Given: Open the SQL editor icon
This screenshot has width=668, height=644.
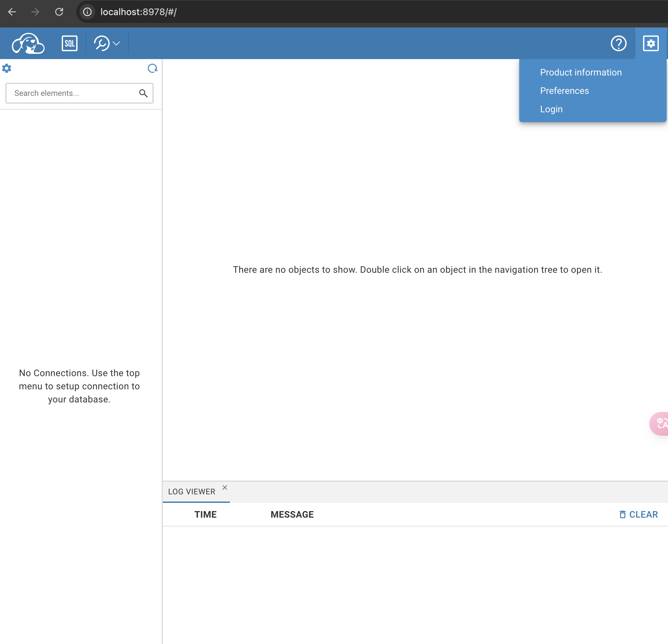Looking at the screenshot, I should 70,43.
